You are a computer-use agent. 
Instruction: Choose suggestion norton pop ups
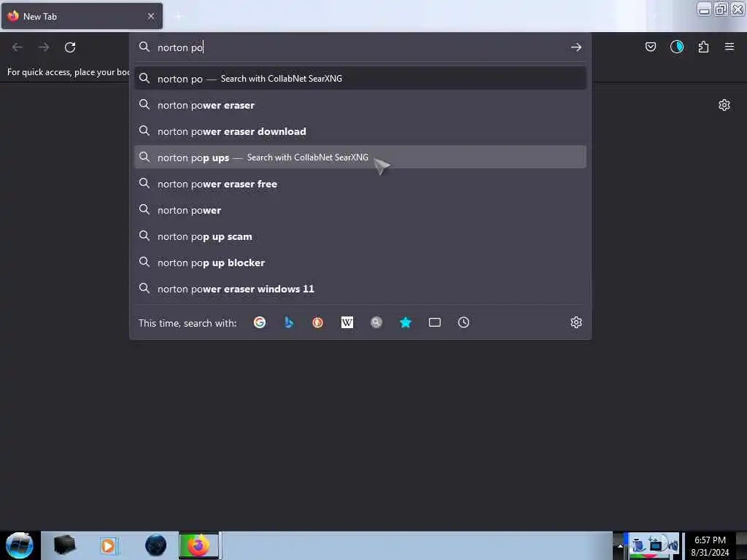point(360,157)
